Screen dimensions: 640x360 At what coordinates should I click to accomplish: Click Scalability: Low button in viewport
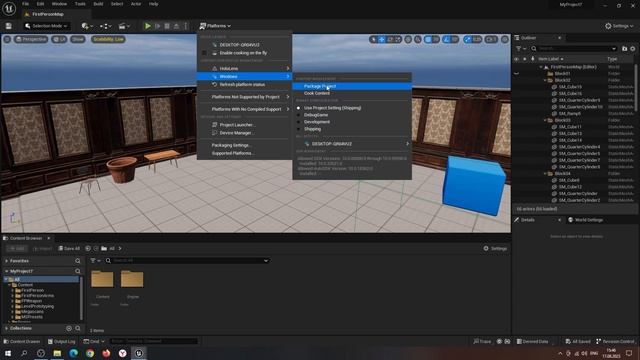(x=108, y=39)
